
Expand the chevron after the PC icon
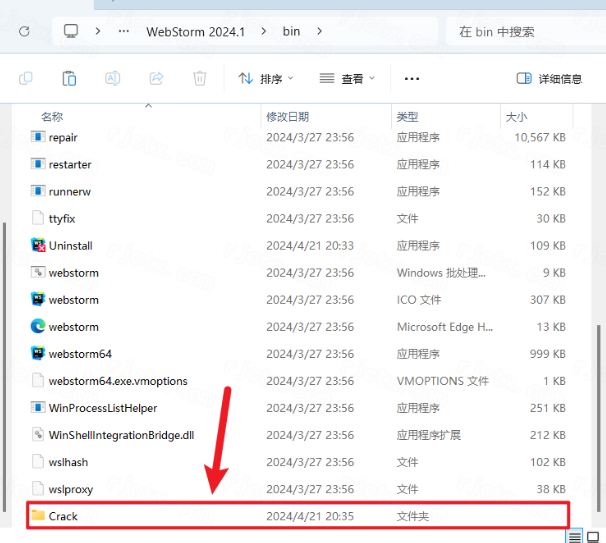tap(98, 31)
